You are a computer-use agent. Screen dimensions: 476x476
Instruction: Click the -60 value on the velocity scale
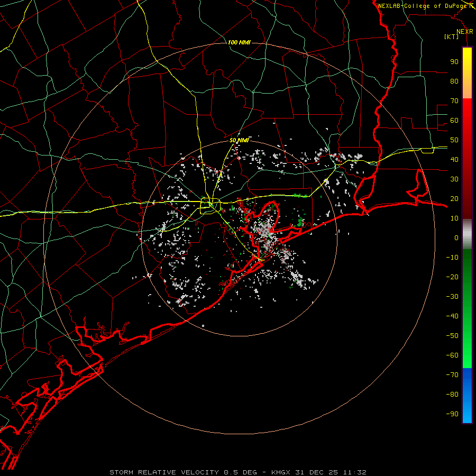452,355
